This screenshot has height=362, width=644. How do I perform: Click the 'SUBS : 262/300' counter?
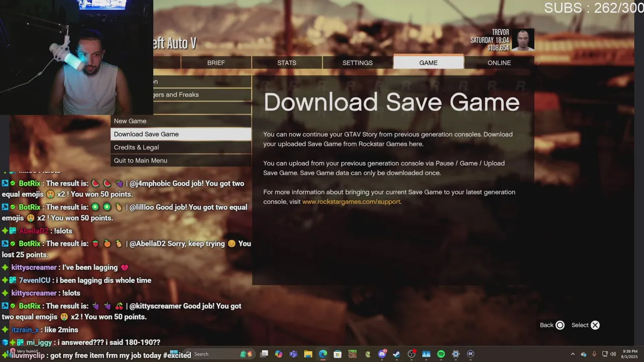(594, 8)
